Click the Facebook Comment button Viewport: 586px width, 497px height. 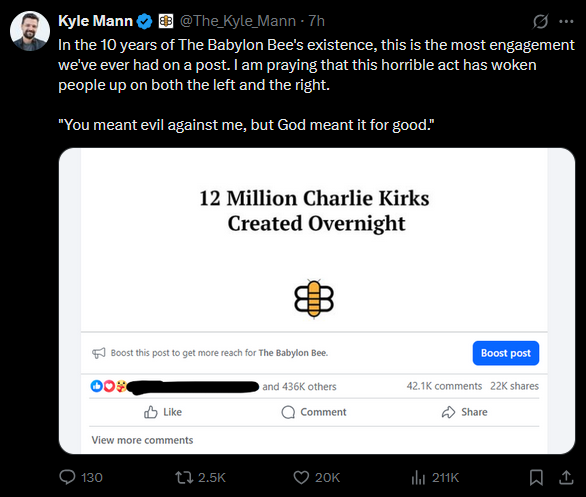[x=314, y=412]
